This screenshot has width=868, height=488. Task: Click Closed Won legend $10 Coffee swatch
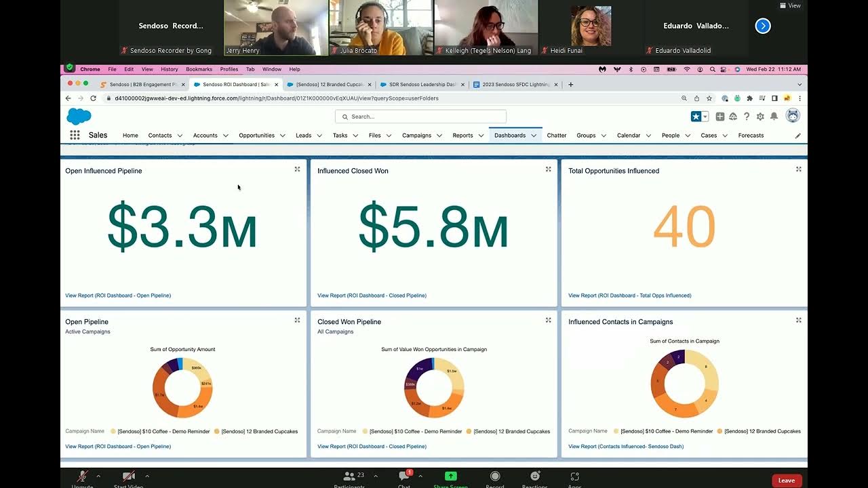point(366,431)
